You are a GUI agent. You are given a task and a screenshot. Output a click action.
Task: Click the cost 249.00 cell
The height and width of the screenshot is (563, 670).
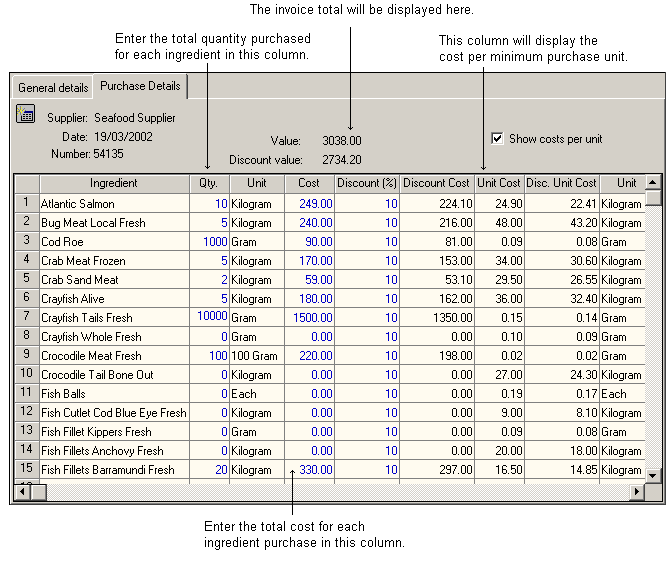point(309,204)
